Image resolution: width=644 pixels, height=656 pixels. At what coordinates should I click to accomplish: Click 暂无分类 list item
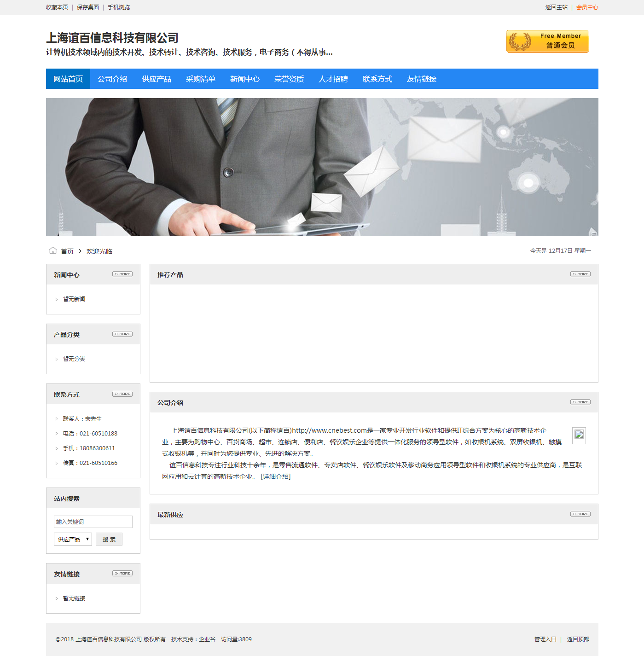click(x=74, y=359)
